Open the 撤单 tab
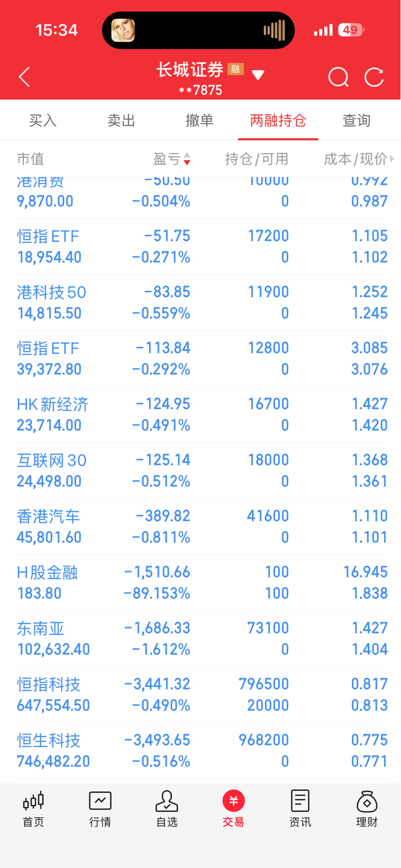 pyautogui.click(x=200, y=120)
